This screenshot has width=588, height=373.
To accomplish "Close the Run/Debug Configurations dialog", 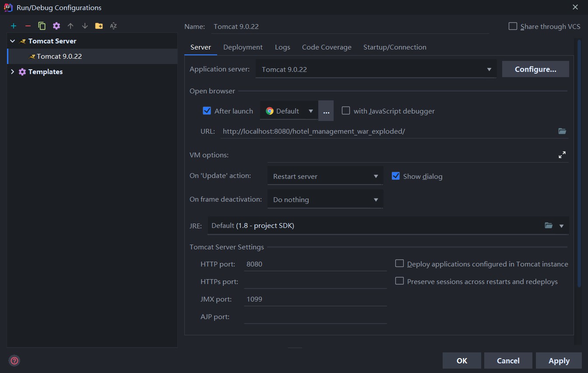I will click(575, 7).
